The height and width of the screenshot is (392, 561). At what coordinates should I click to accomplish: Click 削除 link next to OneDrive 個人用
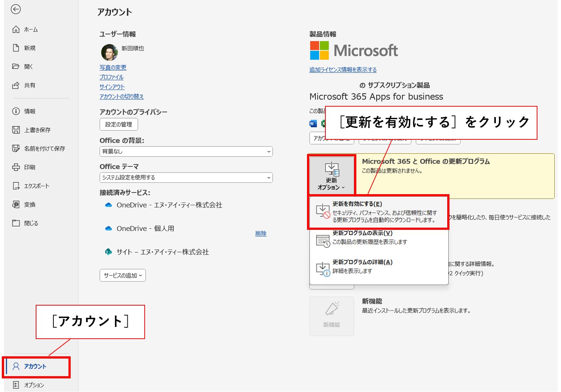[x=261, y=234]
